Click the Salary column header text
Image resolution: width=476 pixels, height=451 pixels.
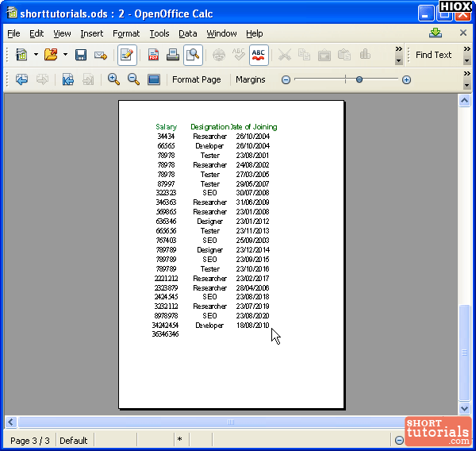coord(166,127)
